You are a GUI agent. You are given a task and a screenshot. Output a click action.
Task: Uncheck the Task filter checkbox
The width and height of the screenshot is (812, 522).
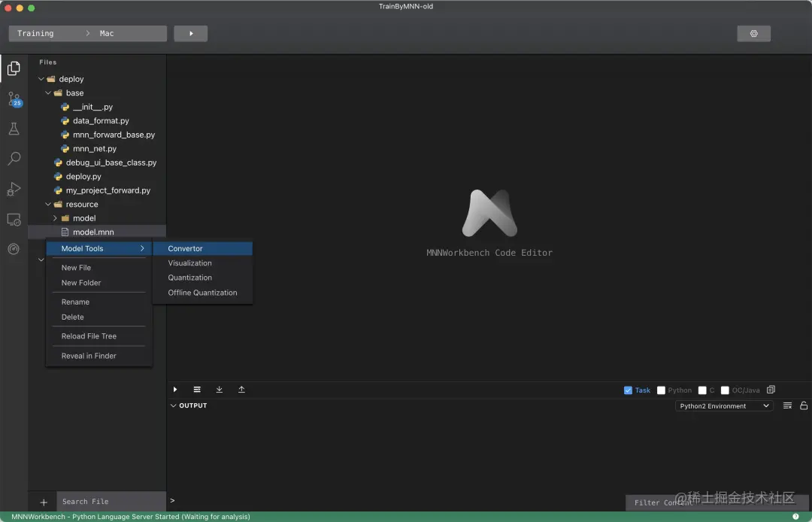point(628,390)
